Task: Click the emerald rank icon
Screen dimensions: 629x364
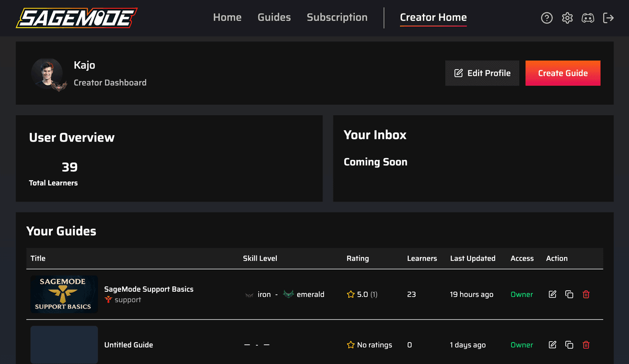Action: pyautogui.click(x=288, y=294)
